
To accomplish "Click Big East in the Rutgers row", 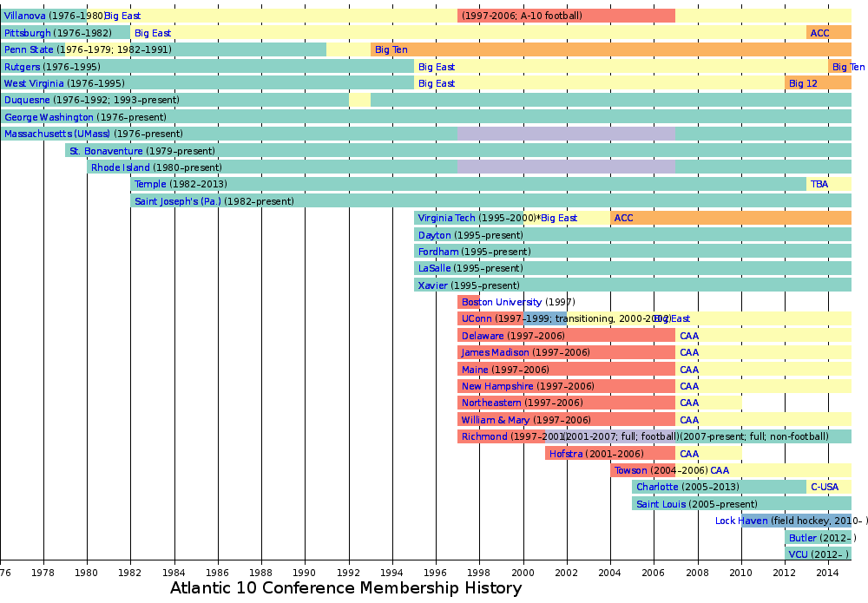I will click(x=437, y=67).
